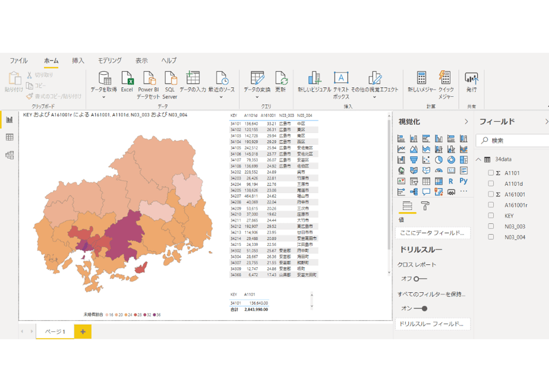Toggle the クロス レポート switch
Screen dimensions: 549x392
(420, 279)
